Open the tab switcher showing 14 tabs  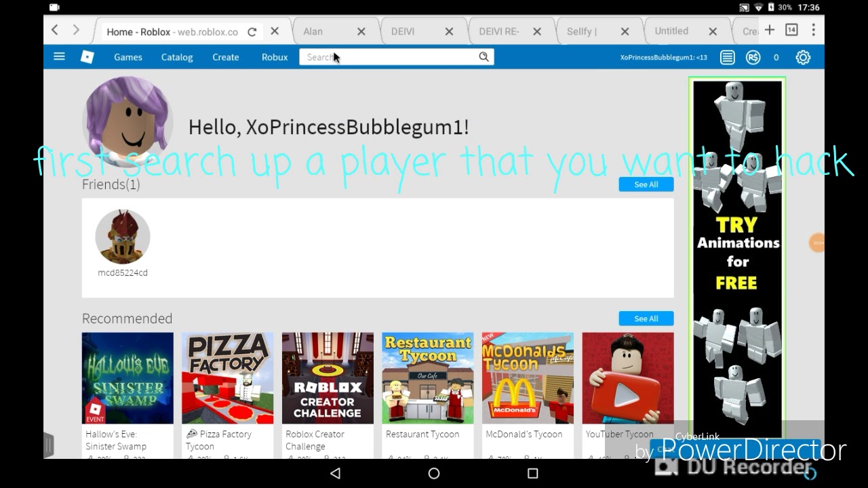click(791, 30)
